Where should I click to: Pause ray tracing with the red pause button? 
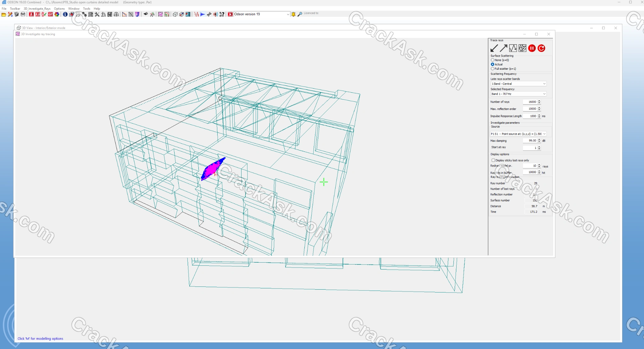(x=532, y=48)
